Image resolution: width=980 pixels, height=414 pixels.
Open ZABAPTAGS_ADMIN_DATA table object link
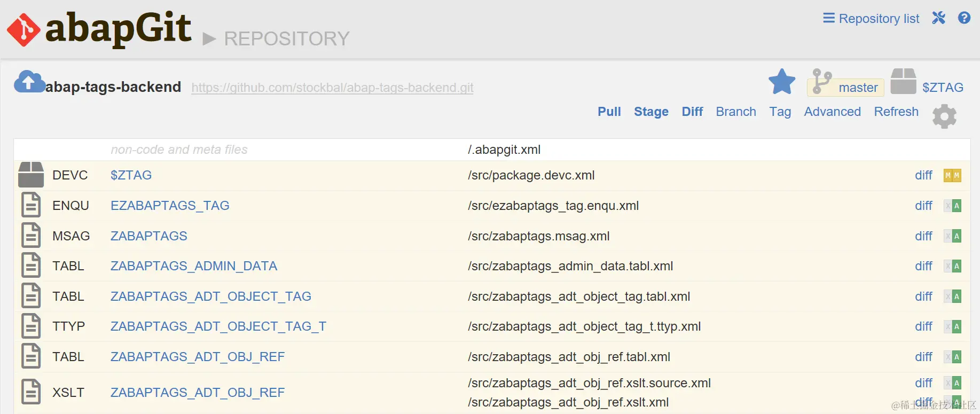pyautogui.click(x=194, y=266)
